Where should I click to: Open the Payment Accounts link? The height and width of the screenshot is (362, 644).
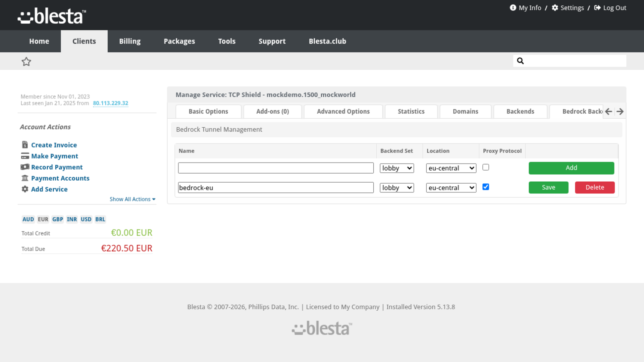tap(60, 178)
